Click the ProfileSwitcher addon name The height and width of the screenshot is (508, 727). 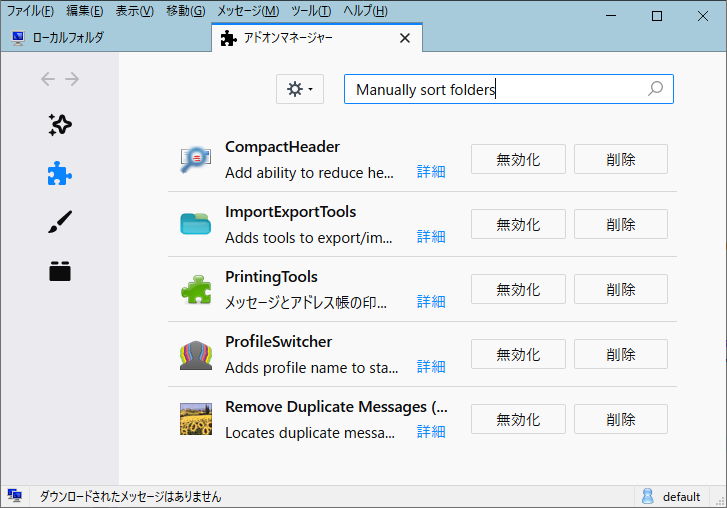click(x=279, y=342)
